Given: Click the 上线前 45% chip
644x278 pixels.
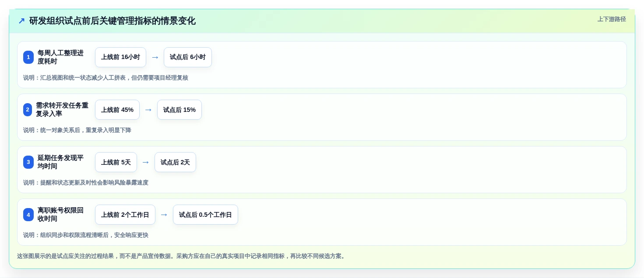Looking at the screenshot, I should 117,110.
